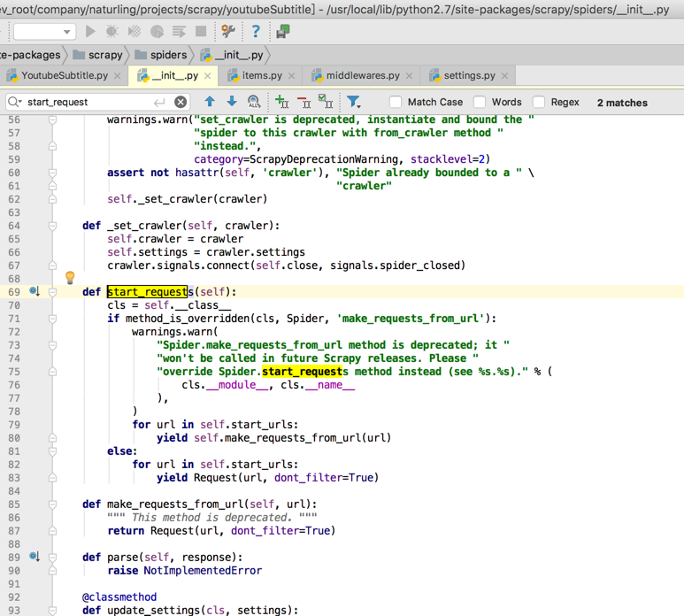Enable the Regex checkbox
The width and height of the screenshot is (684, 616).
[x=539, y=102]
